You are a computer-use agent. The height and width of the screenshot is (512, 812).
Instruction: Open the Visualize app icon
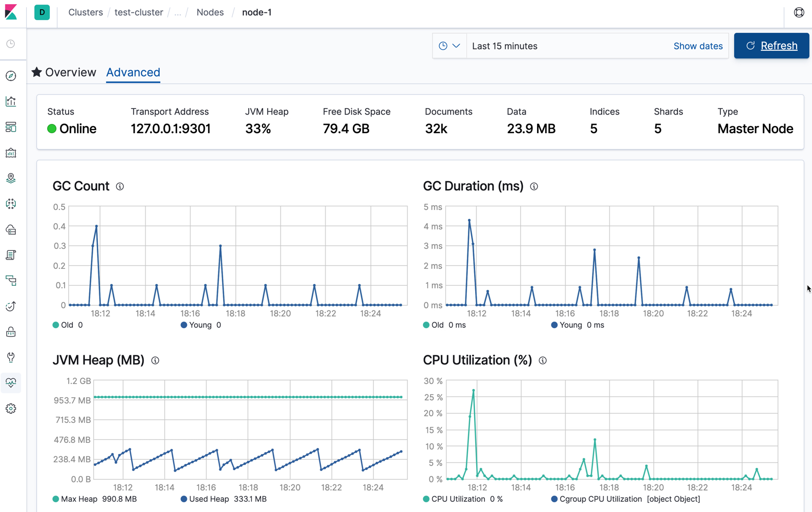(11, 101)
